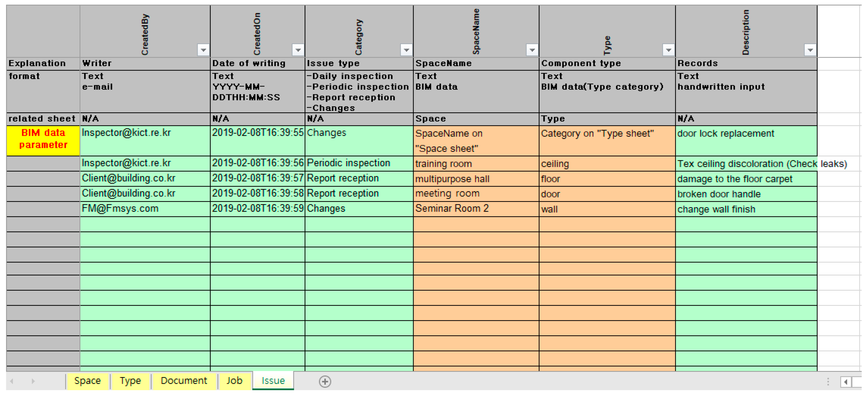Open the Document sheet
The height and width of the screenshot is (396, 868).
(x=184, y=381)
